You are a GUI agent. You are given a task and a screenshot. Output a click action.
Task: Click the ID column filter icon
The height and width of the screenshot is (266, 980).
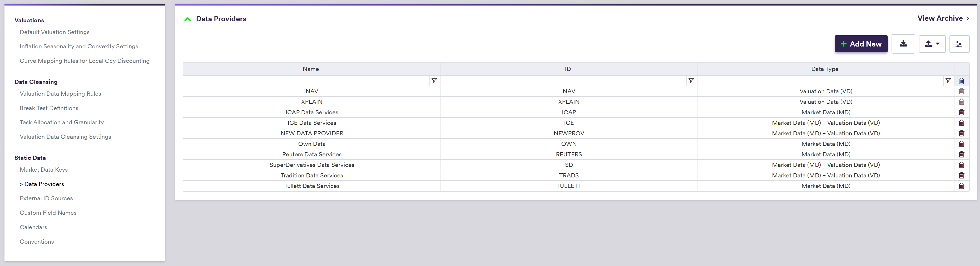click(x=691, y=80)
